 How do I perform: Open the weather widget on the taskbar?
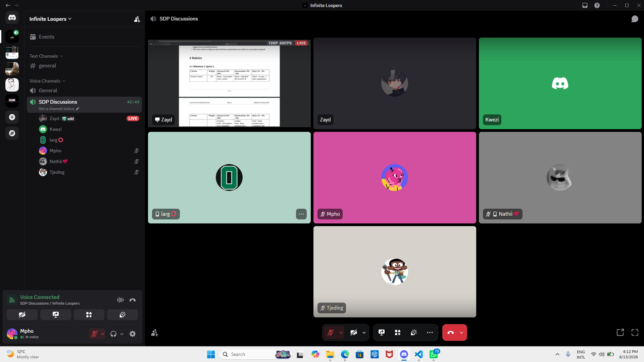click(x=23, y=354)
